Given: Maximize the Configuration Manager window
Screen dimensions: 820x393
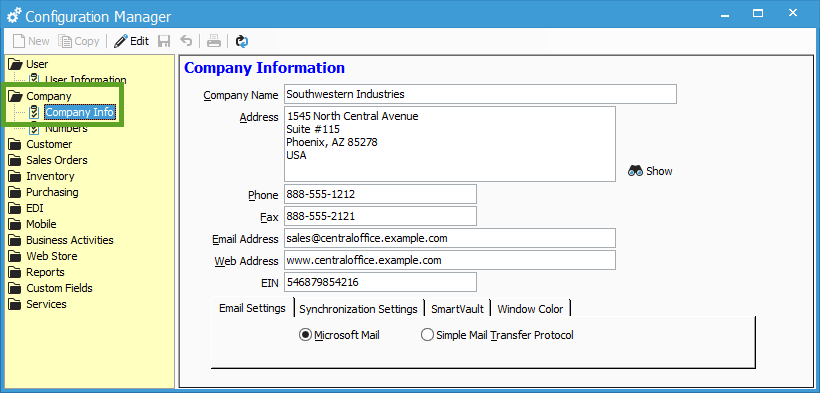Looking at the screenshot, I should point(758,14).
